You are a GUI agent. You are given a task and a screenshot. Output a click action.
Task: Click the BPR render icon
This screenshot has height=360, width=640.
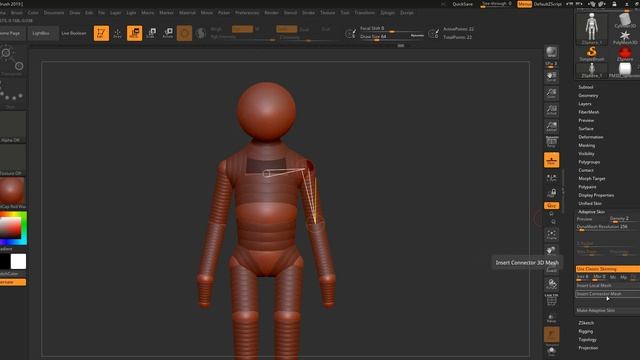551,51
